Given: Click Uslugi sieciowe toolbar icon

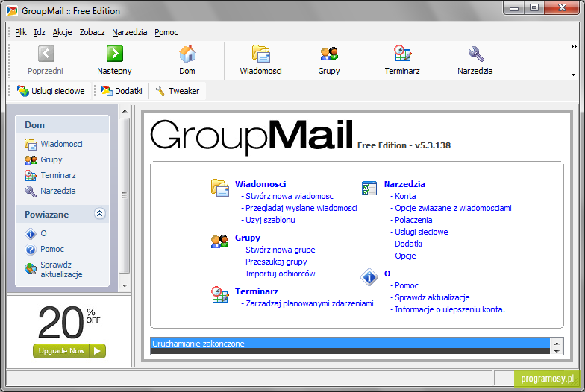Looking at the screenshot, I should 22,91.
